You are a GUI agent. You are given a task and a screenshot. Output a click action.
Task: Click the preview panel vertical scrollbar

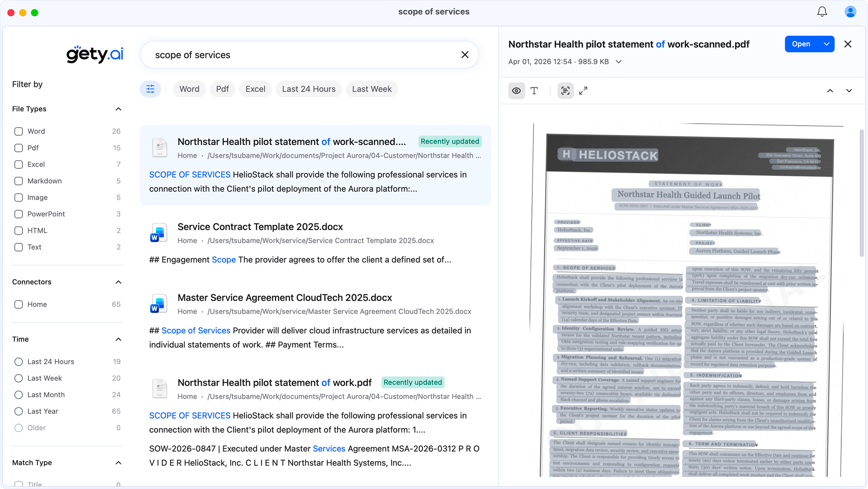tap(861, 193)
